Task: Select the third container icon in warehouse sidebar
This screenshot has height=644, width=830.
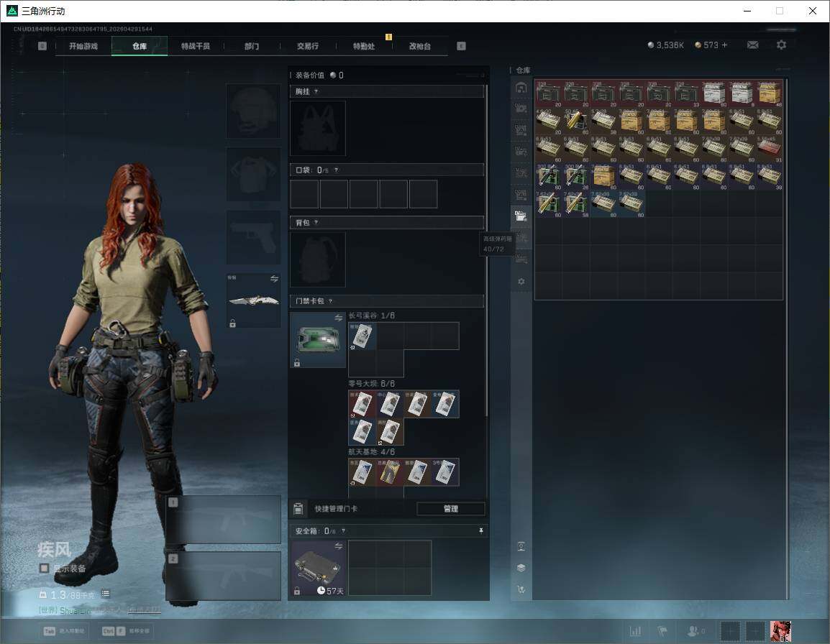Action: pos(521,130)
